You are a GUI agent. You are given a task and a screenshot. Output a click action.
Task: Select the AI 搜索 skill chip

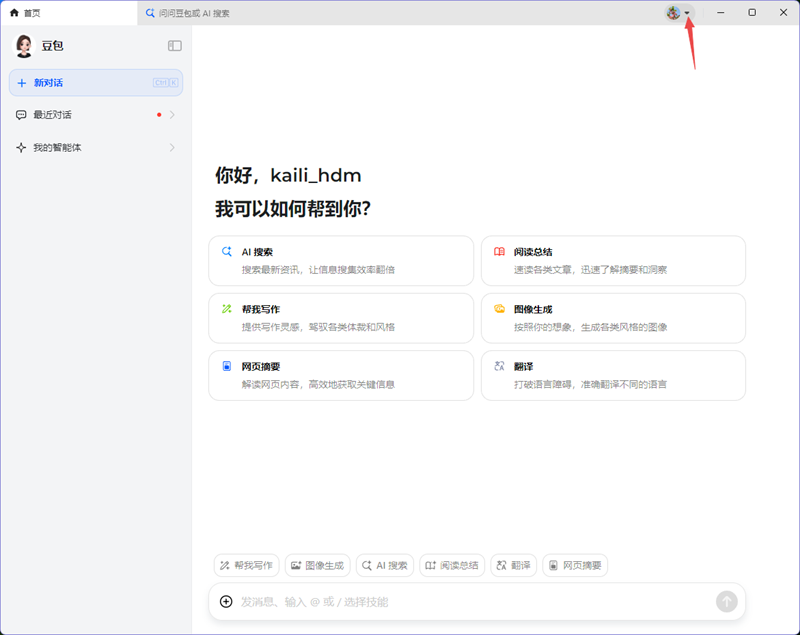click(x=384, y=565)
